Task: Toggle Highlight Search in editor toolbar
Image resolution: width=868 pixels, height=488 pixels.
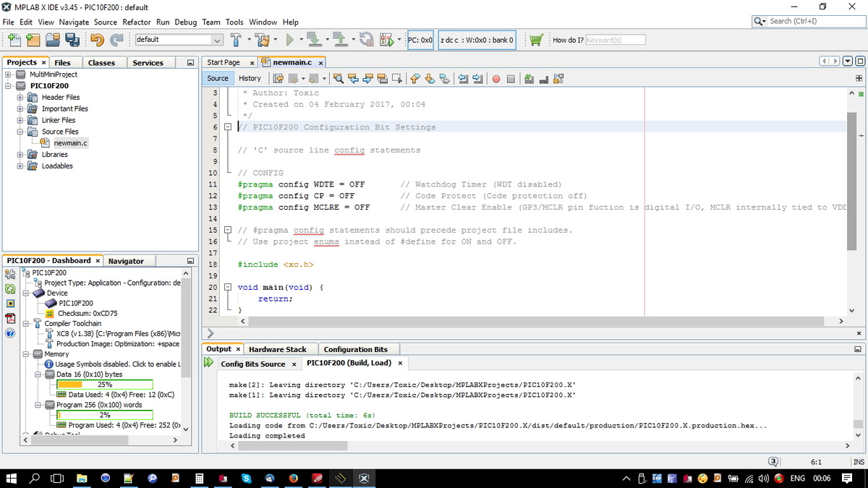Action: tap(383, 78)
